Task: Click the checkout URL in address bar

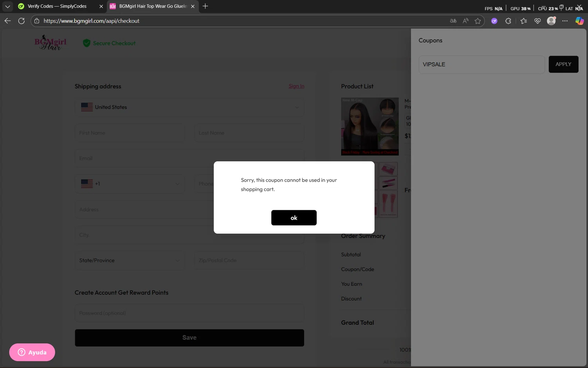Action: click(x=91, y=21)
